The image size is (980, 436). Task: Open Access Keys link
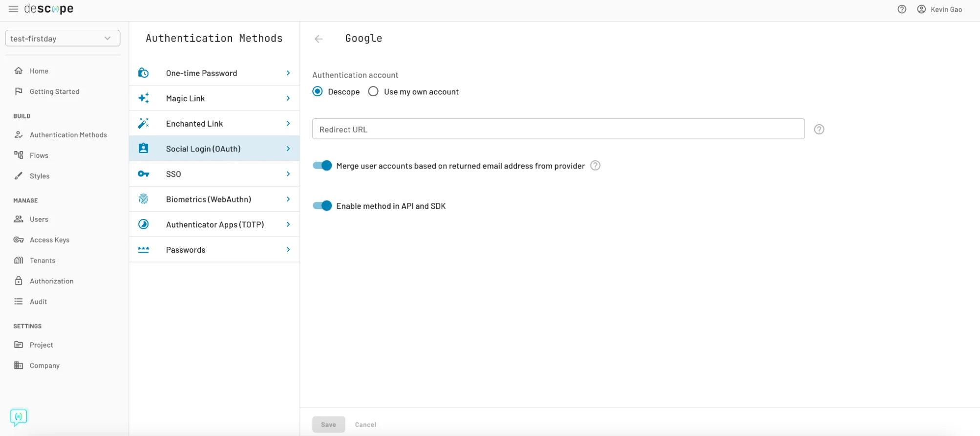point(49,240)
